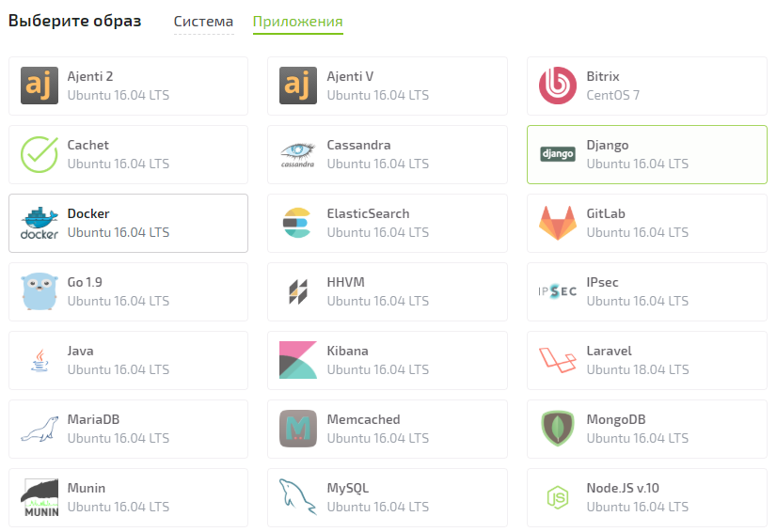777x532 pixels.
Task: Click the Django image title
Action: click(x=607, y=145)
